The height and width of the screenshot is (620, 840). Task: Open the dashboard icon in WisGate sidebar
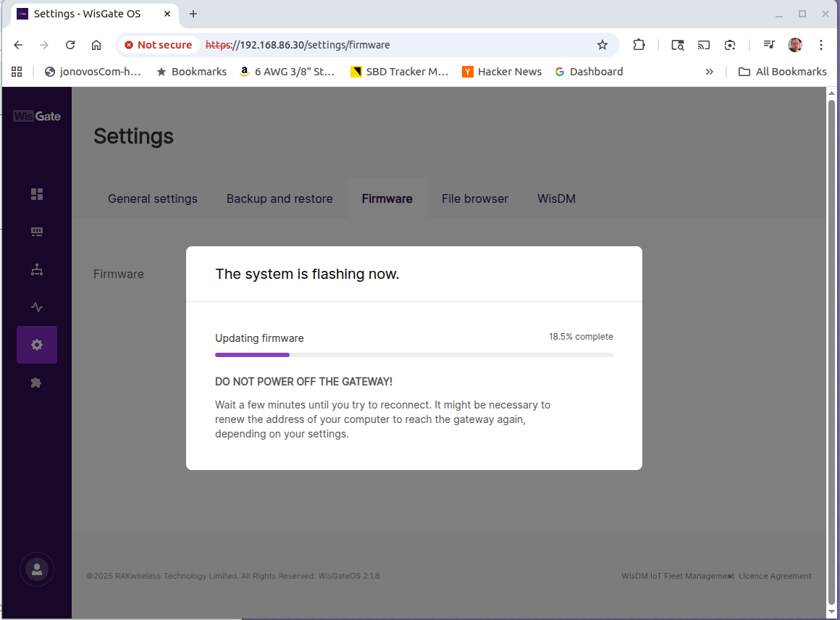(37, 194)
